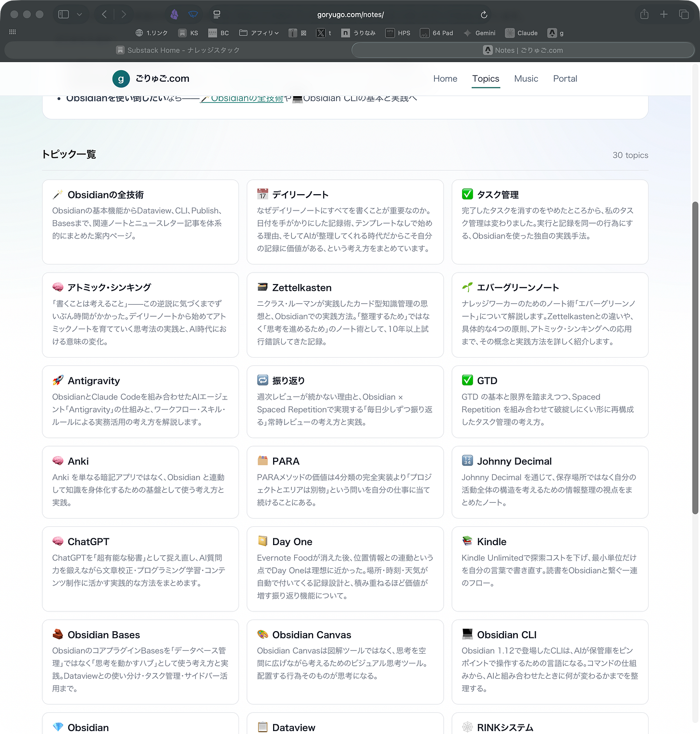Click the goryugo.com/notes/ address field
The height and width of the screenshot is (734, 700).
[350, 14]
